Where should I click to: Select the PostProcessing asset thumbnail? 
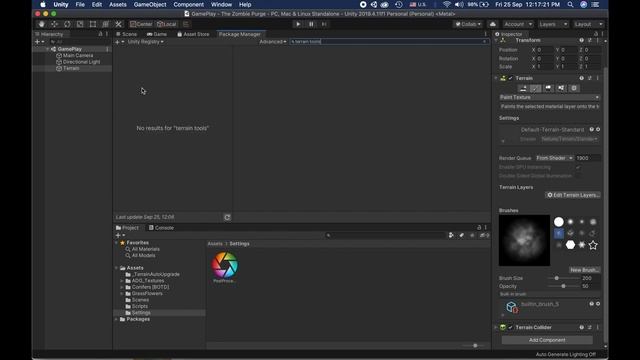coord(224,267)
